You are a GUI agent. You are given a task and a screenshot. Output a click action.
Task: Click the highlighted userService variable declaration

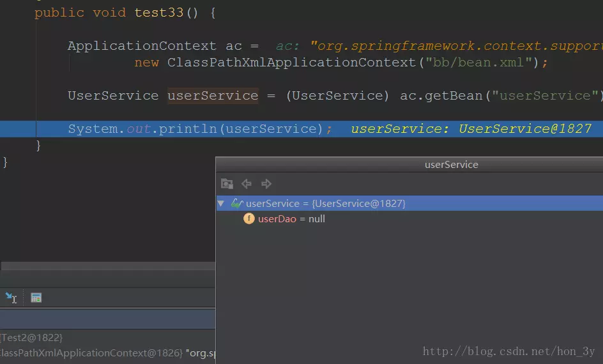click(x=213, y=95)
